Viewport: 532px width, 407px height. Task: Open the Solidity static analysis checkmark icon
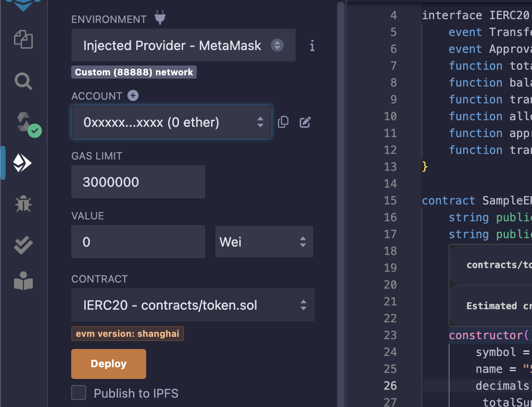point(23,244)
